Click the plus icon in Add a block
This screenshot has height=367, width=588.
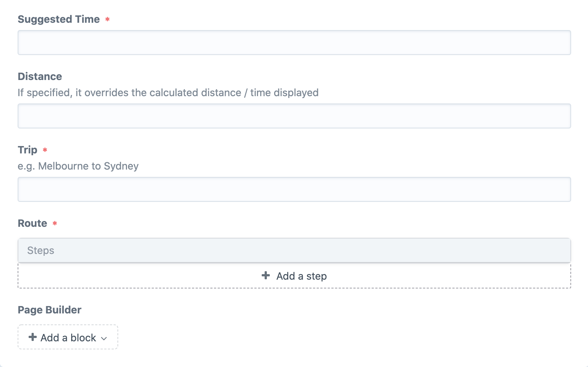33,337
